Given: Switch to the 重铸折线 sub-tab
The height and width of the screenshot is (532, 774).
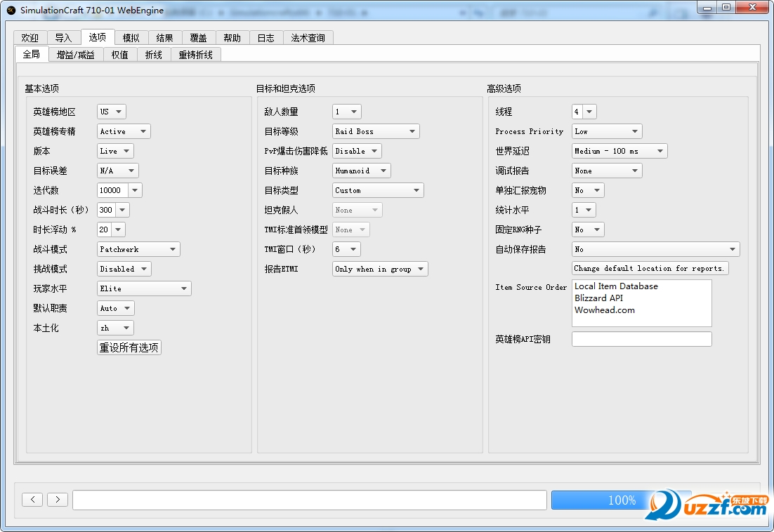Looking at the screenshot, I should [x=195, y=54].
